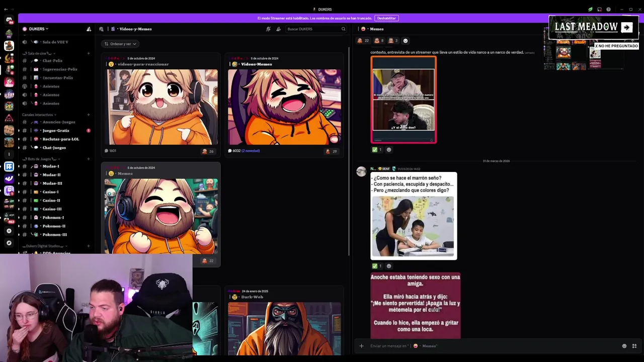Add a channel to Sala de cine category
The height and width of the screenshot is (362, 644).
point(89,53)
